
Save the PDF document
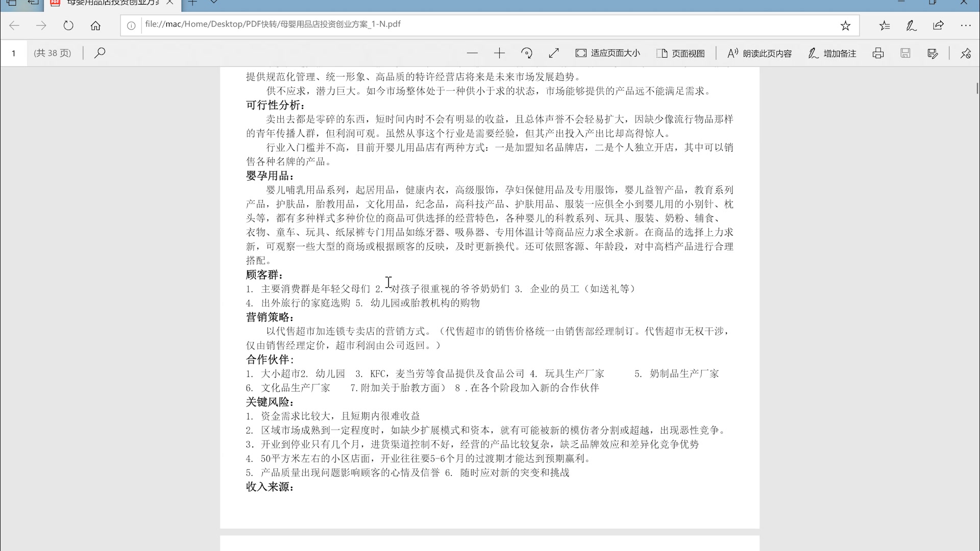(905, 53)
